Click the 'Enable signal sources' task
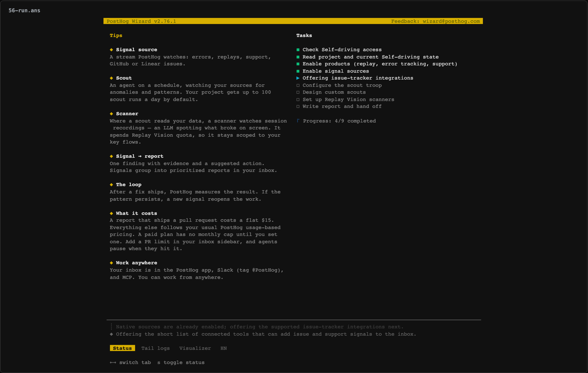 tap(336, 71)
